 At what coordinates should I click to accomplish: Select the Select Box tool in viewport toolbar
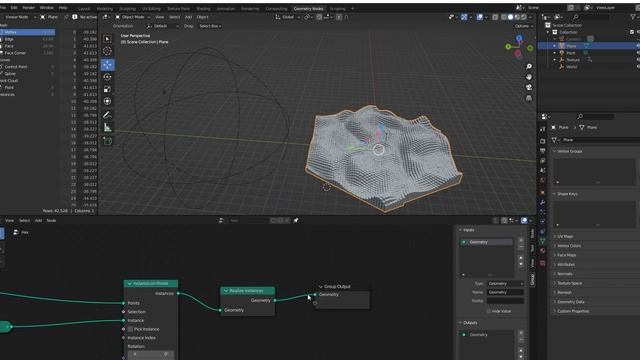(107, 39)
